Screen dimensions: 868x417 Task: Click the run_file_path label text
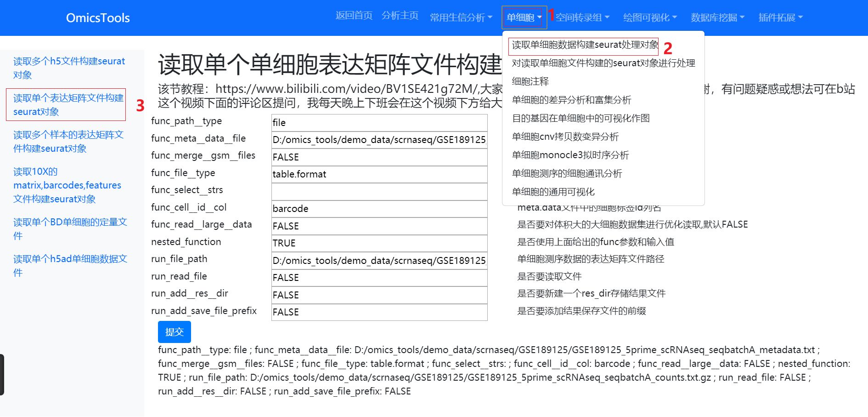click(179, 259)
